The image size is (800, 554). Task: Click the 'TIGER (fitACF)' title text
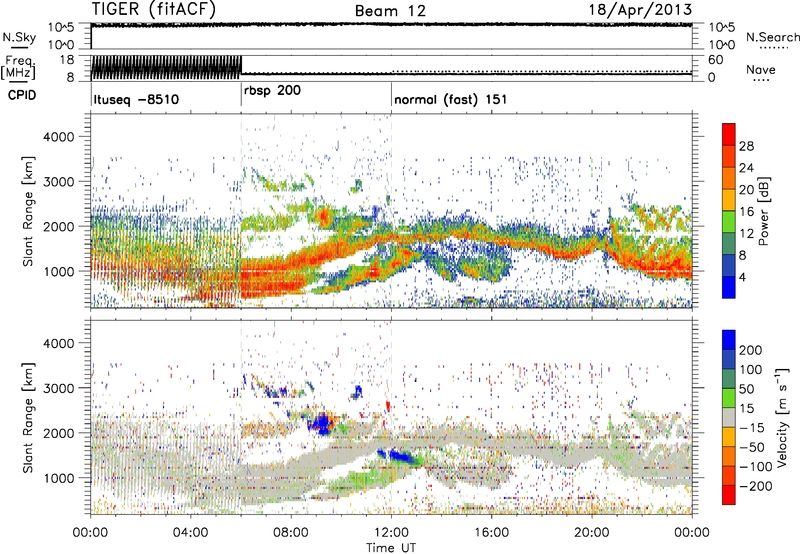pyautogui.click(x=154, y=9)
